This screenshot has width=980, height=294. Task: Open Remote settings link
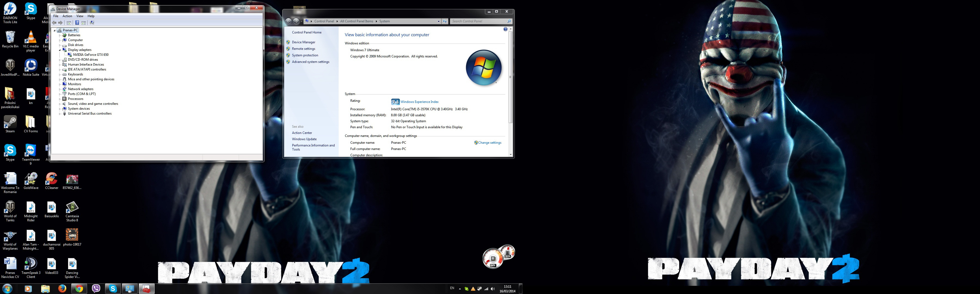point(304,49)
